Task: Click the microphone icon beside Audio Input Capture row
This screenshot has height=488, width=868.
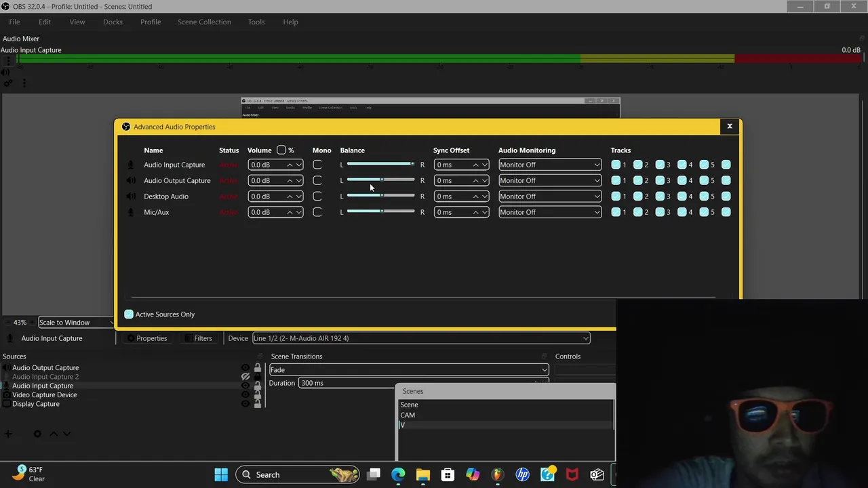Action: 131,165
